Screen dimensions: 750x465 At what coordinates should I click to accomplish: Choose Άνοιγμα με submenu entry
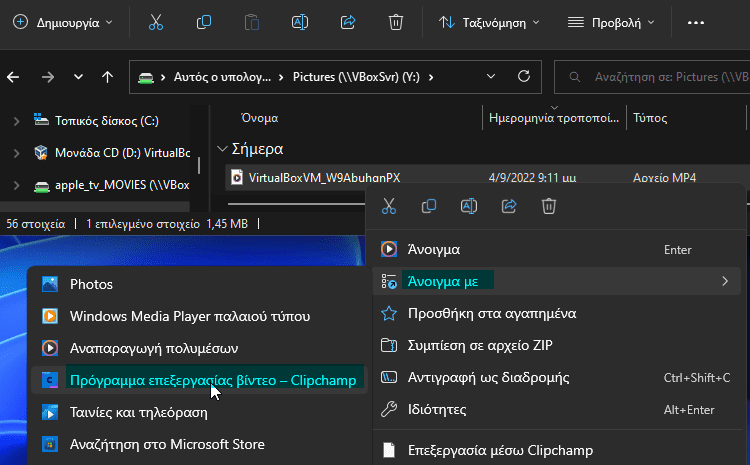[556, 282]
